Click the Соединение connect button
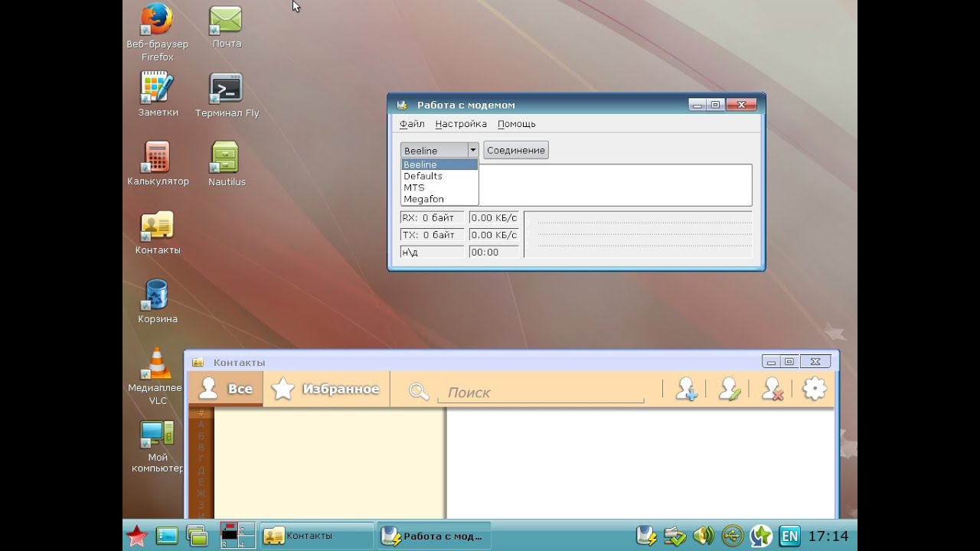The image size is (980, 551). coord(516,150)
